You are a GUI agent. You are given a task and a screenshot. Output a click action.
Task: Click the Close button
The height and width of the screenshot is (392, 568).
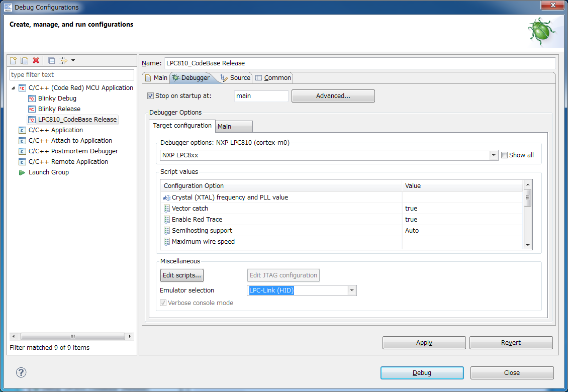pyautogui.click(x=512, y=373)
